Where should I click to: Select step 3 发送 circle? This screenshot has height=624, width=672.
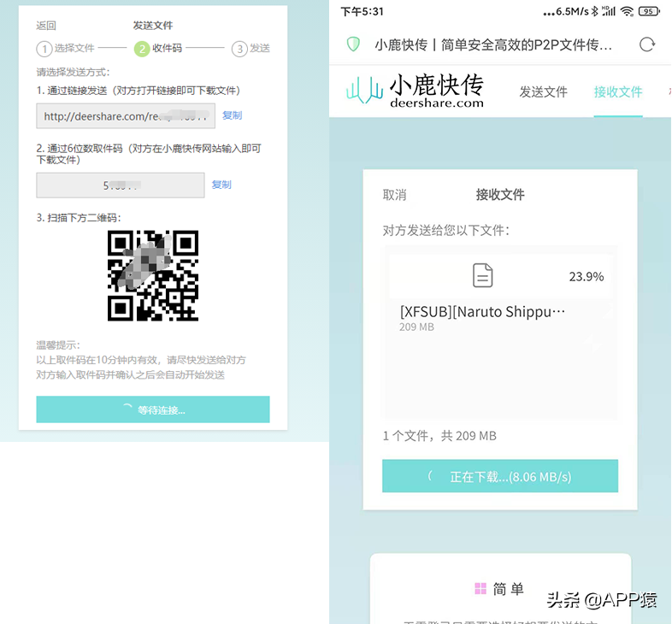[x=239, y=49]
